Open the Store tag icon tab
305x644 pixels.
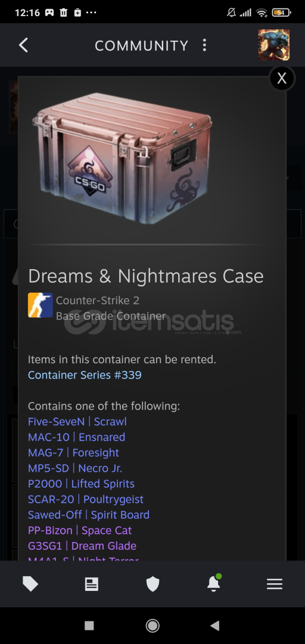click(30, 584)
